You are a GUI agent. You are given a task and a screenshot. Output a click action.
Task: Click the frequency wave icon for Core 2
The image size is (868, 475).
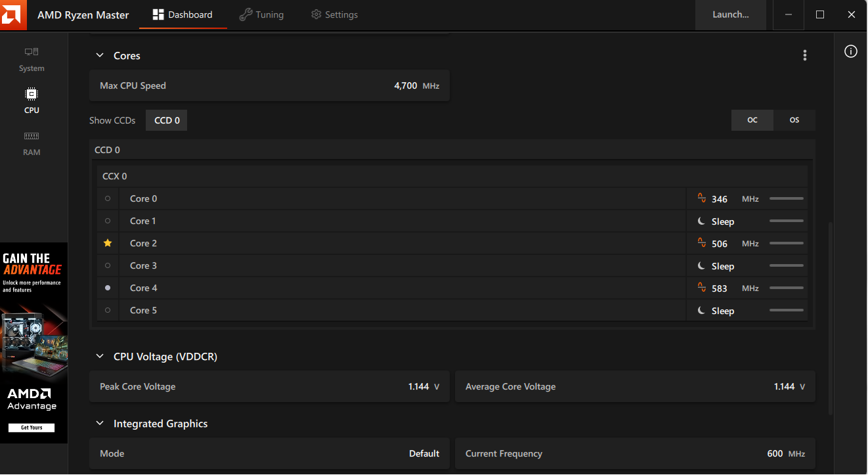coord(701,242)
